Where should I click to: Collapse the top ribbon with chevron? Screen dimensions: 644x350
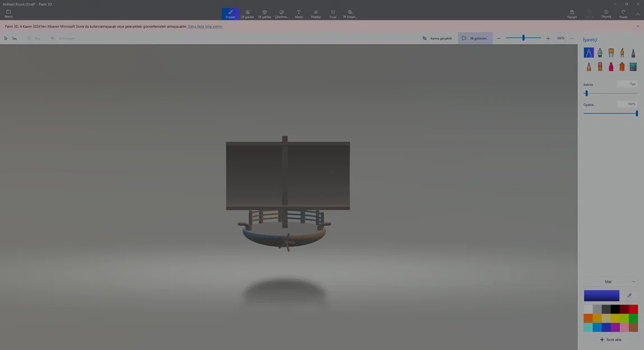638,14
